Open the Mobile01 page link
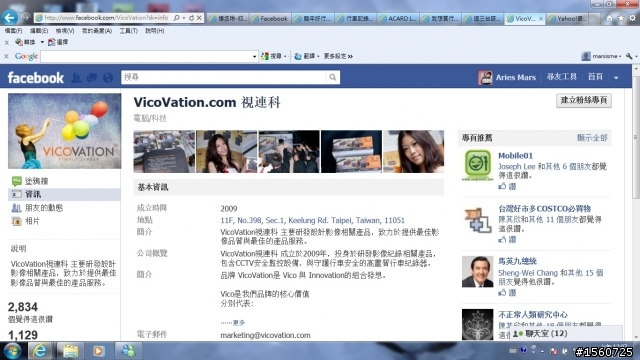 (515, 156)
